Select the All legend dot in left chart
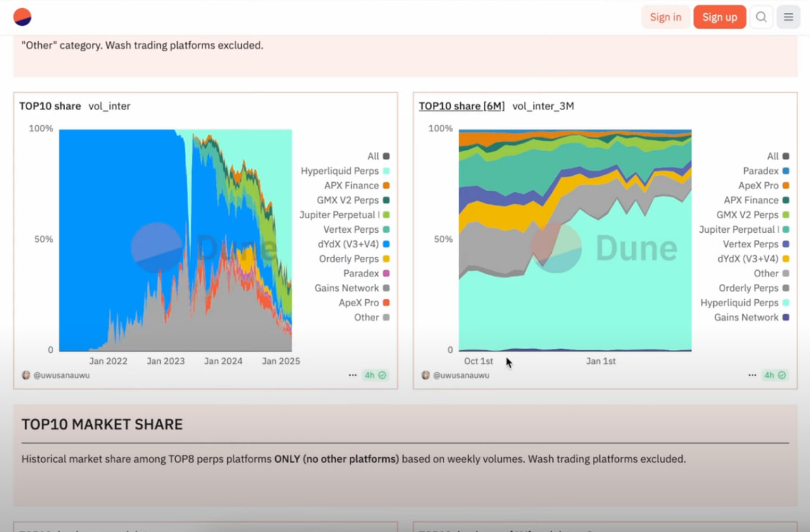810x532 pixels. pos(386,156)
